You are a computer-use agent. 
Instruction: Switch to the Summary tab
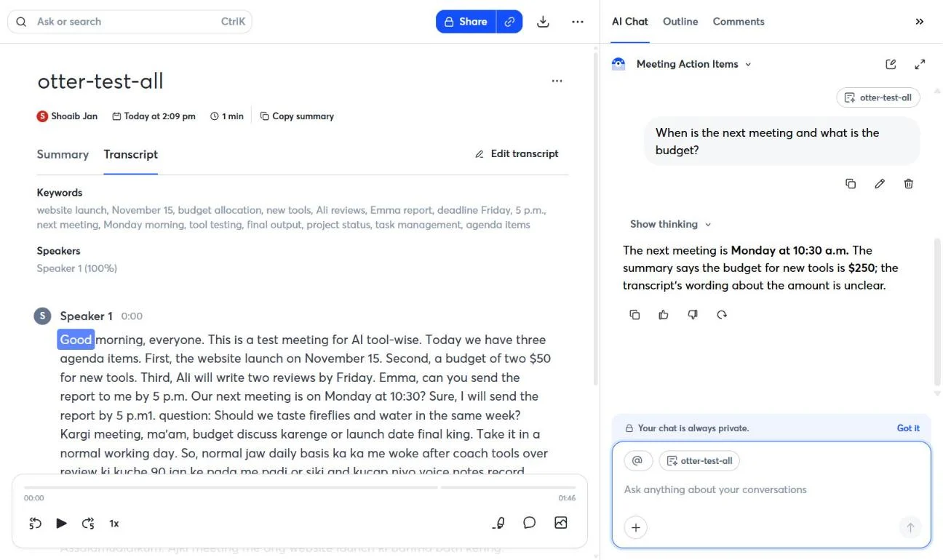[63, 154]
